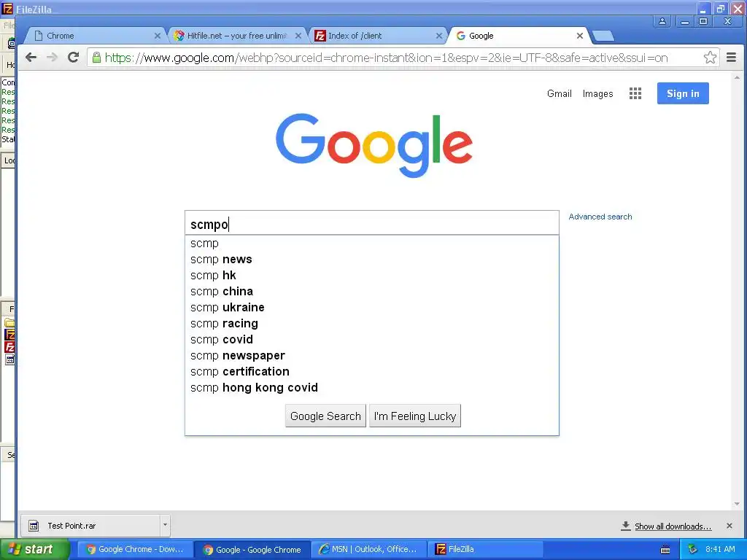Bookmark this page with the star icon
Screen dimensions: 747x560
(x=710, y=58)
